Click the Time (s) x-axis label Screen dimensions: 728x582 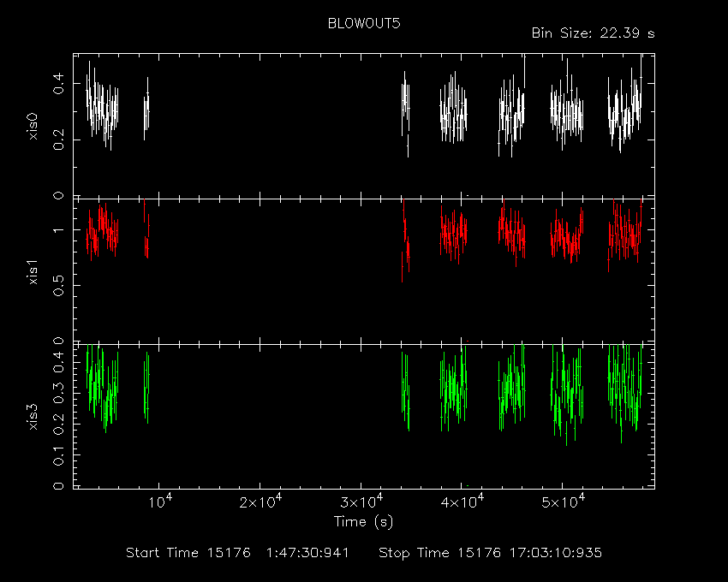click(x=363, y=522)
